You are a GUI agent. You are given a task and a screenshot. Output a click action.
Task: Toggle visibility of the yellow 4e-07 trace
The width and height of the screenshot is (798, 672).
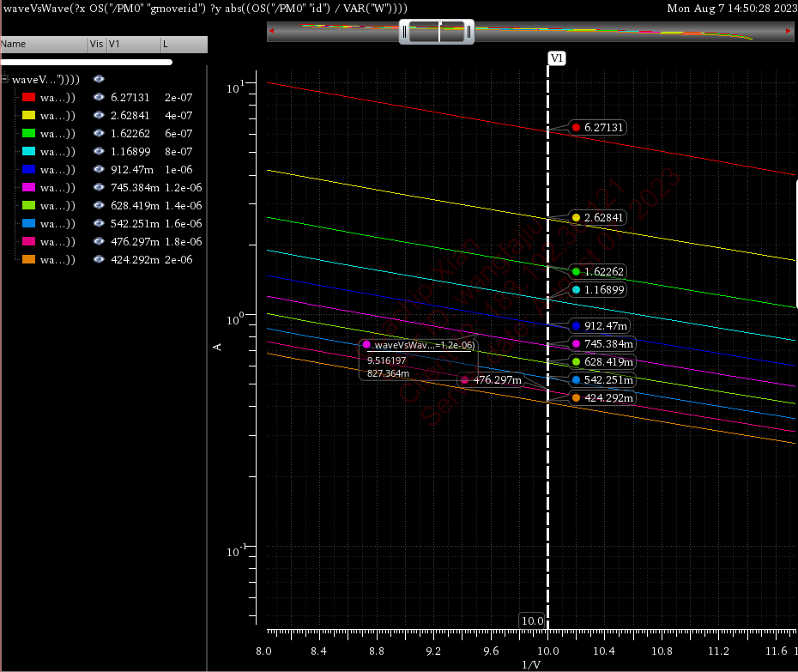[99, 116]
